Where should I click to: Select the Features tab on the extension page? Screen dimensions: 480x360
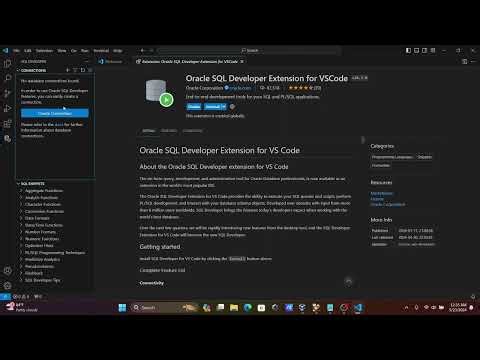coord(169,131)
